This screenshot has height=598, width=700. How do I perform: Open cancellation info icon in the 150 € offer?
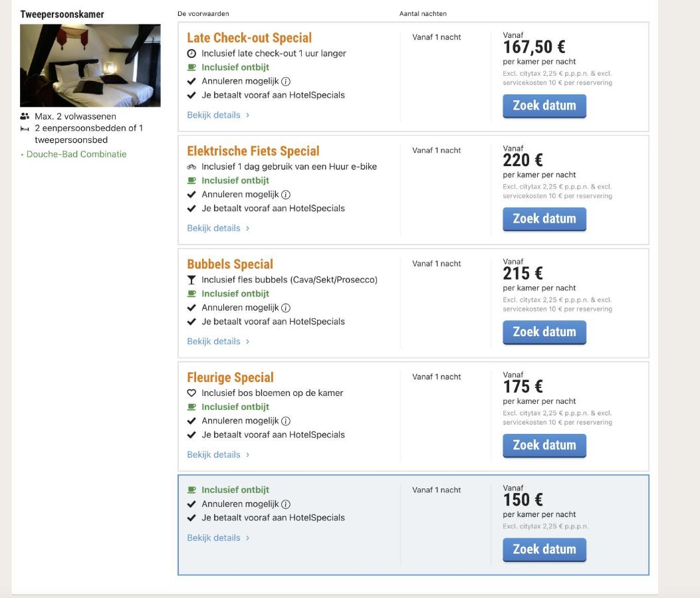pyautogui.click(x=286, y=504)
